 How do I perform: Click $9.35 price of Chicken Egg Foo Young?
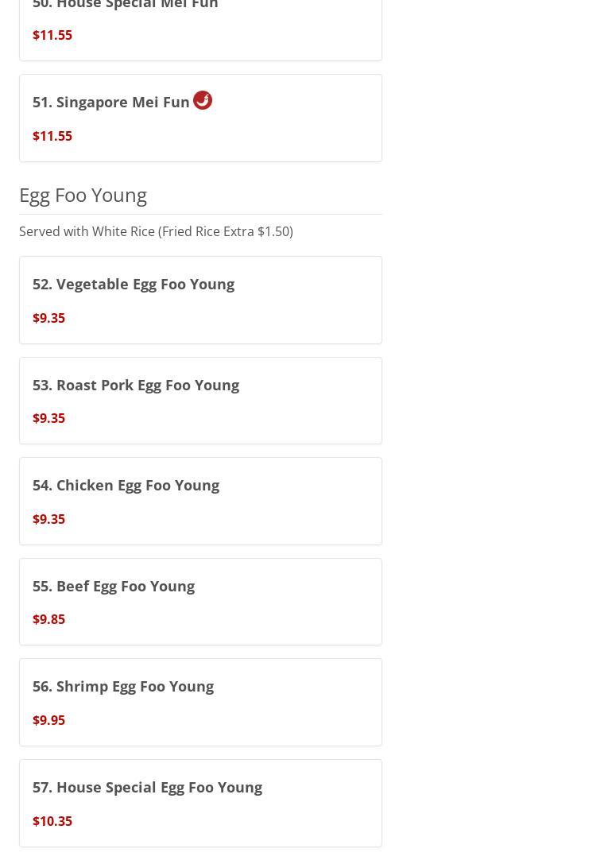point(48,519)
